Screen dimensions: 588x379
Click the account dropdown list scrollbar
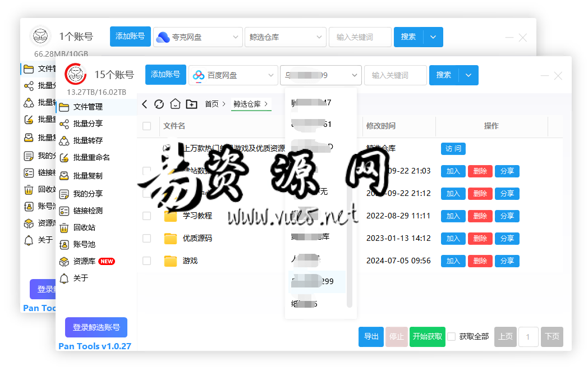[350, 248]
